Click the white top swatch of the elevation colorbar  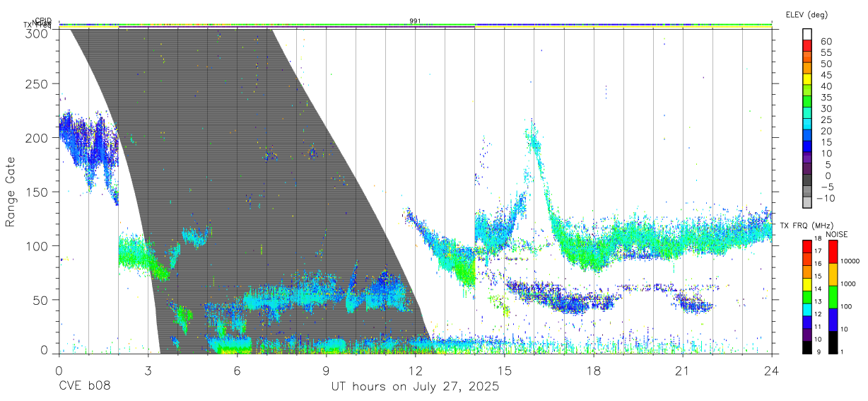pos(807,34)
